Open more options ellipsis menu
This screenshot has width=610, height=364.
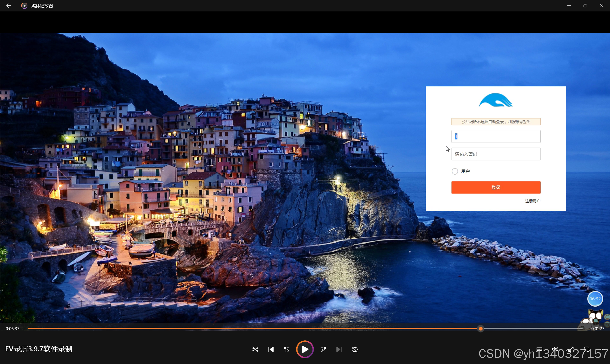pos(602,349)
